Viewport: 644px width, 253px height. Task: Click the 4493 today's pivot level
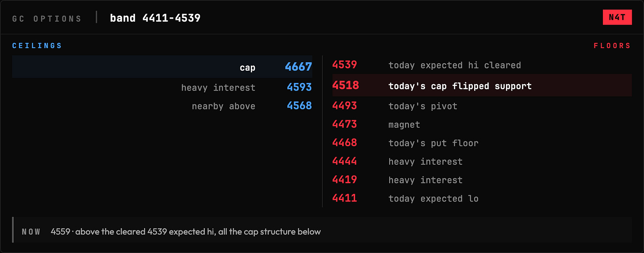click(482, 106)
